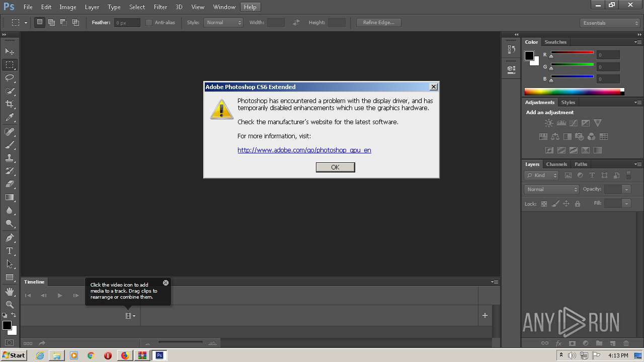Image resolution: width=644 pixels, height=362 pixels.
Task: Select the Gradient tool
Action: coord(10,197)
